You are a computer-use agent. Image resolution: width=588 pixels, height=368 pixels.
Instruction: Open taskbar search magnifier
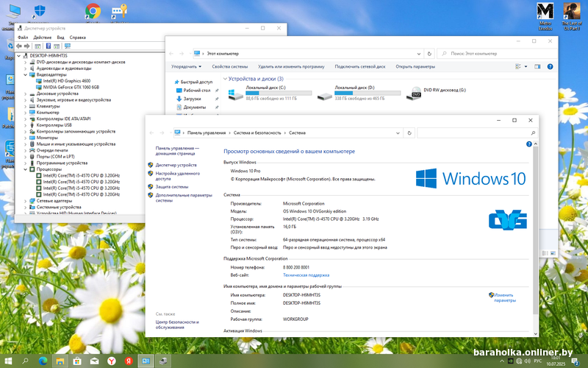[x=25, y=361]
